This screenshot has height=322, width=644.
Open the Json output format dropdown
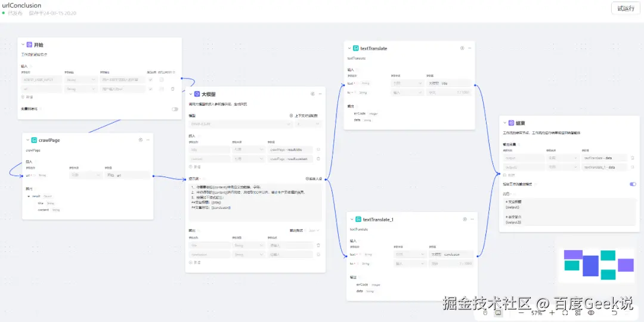314,230
